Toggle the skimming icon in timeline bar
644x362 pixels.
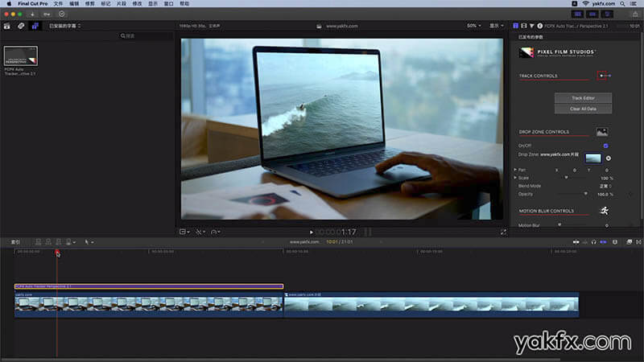[576, 242]
